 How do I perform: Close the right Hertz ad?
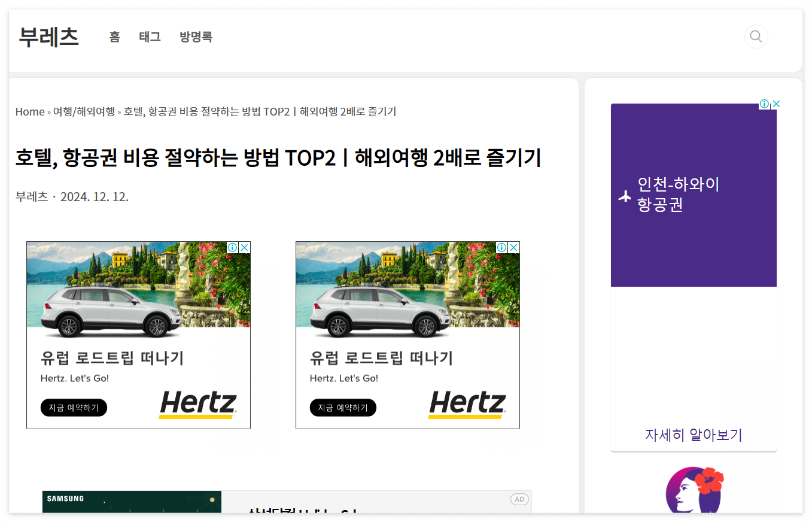pyautogui.click(x=514, y=247)
